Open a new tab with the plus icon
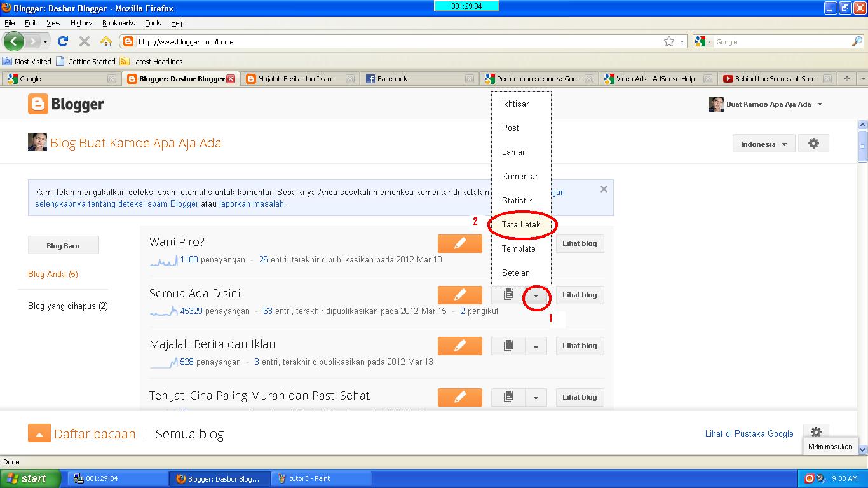 point(846,79)
